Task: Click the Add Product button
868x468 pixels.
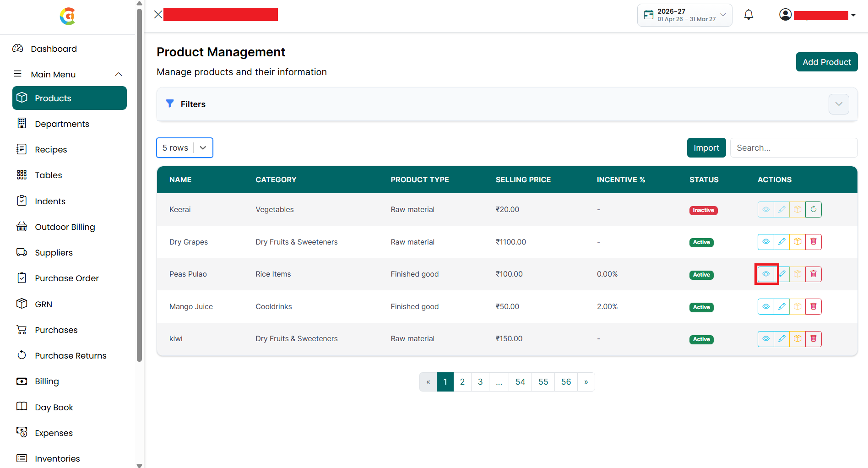Action: click(x=827, y=62)
